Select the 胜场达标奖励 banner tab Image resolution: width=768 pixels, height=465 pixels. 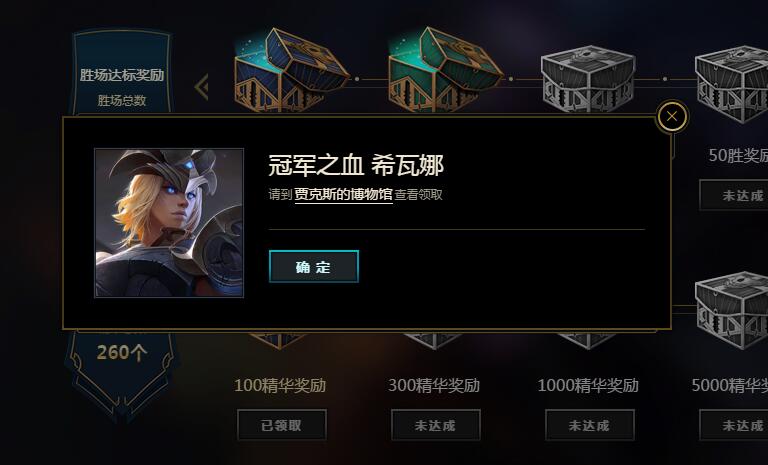pyautogui.click(x=121, y=75)
